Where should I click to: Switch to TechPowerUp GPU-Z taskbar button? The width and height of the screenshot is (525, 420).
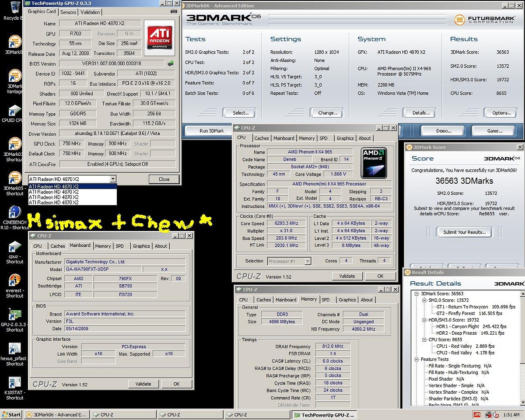pos(325,415)
